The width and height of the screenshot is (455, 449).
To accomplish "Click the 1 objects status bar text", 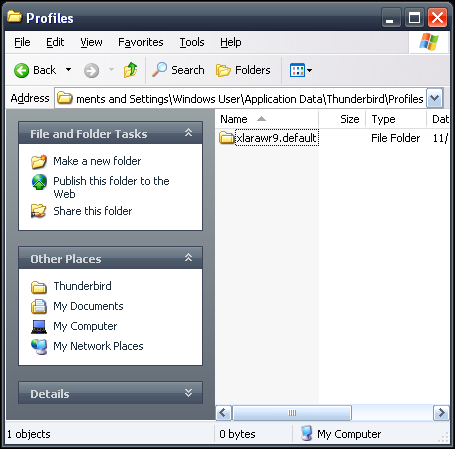I will [28, 434].
